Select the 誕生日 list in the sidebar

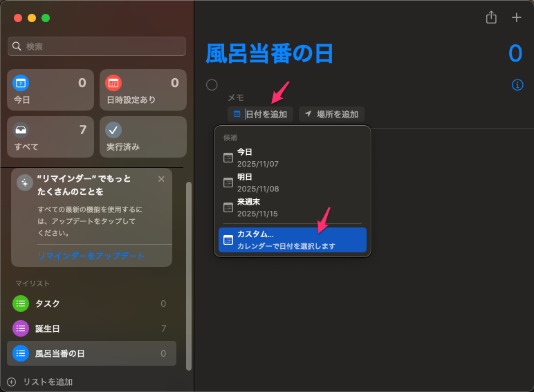pyautogui.click(x=91, y=328)
